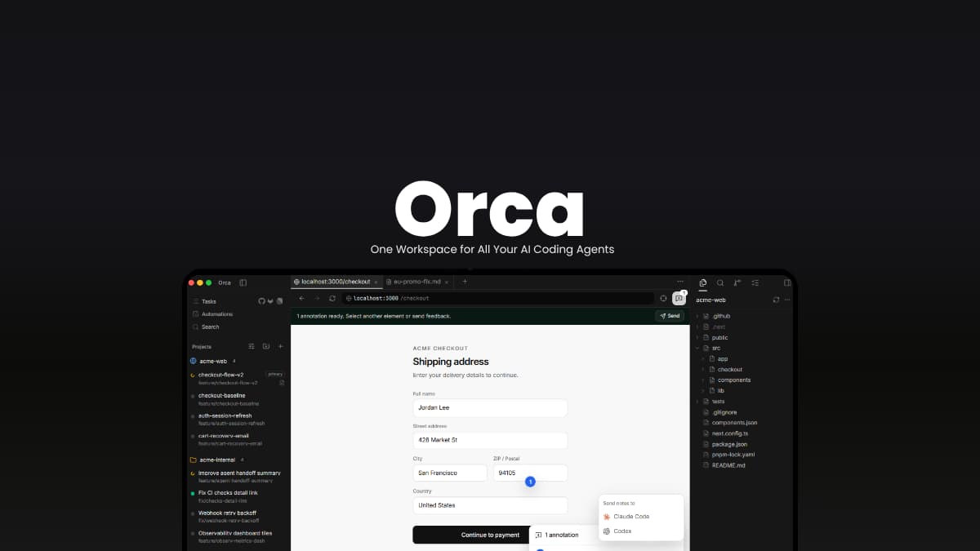Toggle the sidebar panel icon beside Orca title
The width and height of the screenshot is (980, 551).
tap(243, 282)
